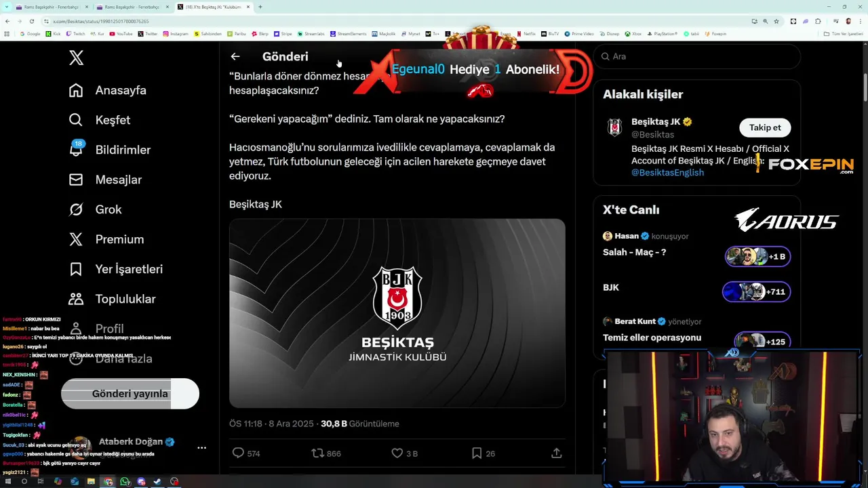
Task: Open the @BesiktasEnglish link
Action: 667,173
